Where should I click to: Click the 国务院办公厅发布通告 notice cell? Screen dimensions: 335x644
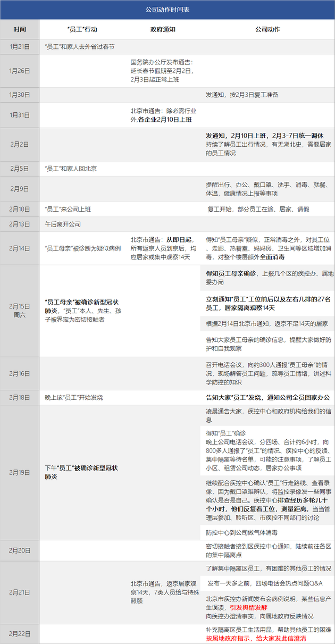163,70
